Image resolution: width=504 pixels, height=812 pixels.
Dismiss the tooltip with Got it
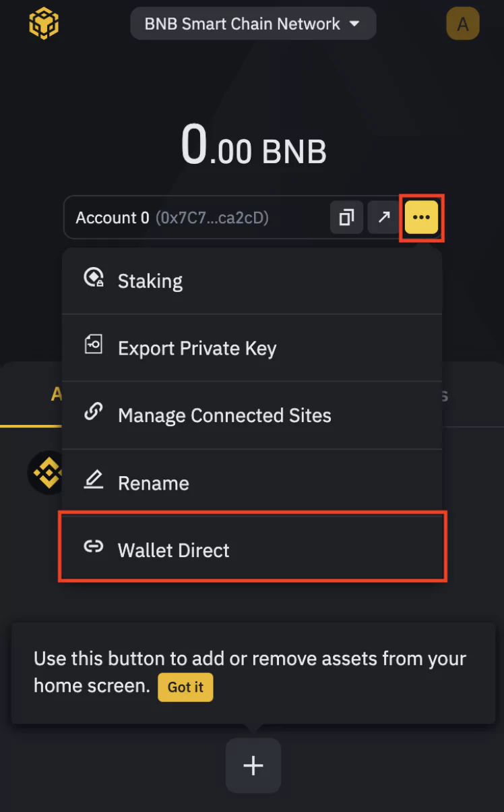(185, 687)
